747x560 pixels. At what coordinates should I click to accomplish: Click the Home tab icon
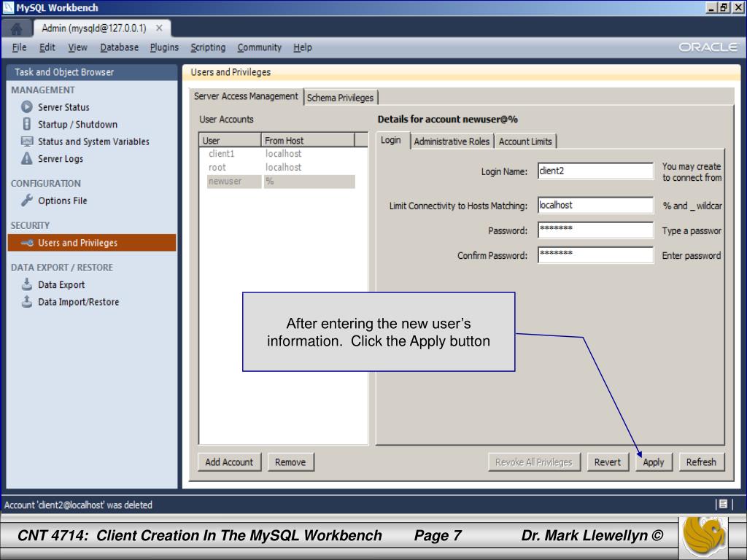(x=15, y=29)
